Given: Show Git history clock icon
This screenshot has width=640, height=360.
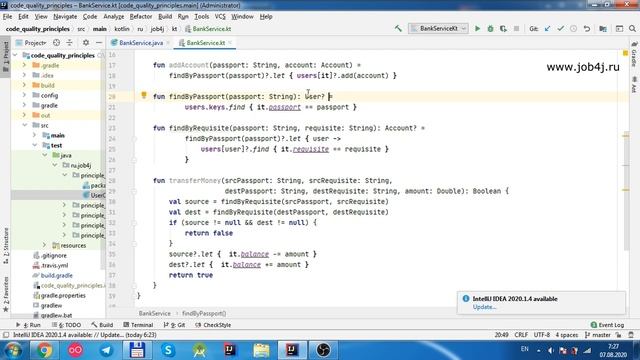Looking at the screenshot, I should coord(573,29).
